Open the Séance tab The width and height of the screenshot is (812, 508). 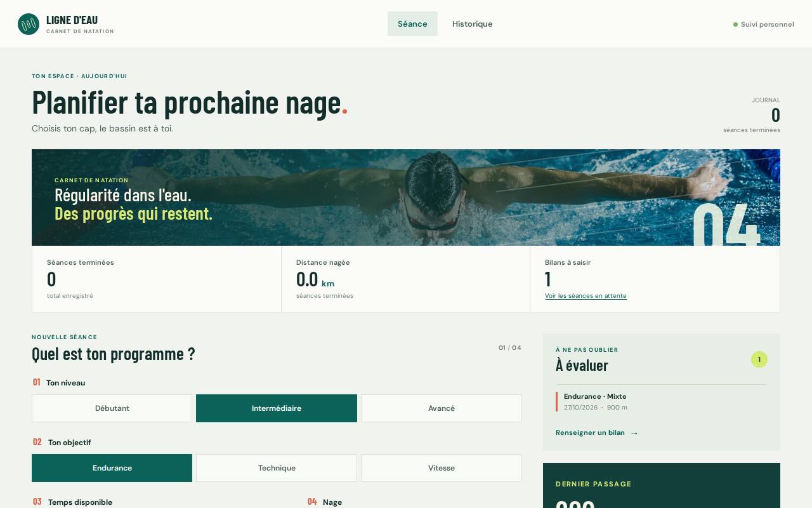[x=412, y=23]
